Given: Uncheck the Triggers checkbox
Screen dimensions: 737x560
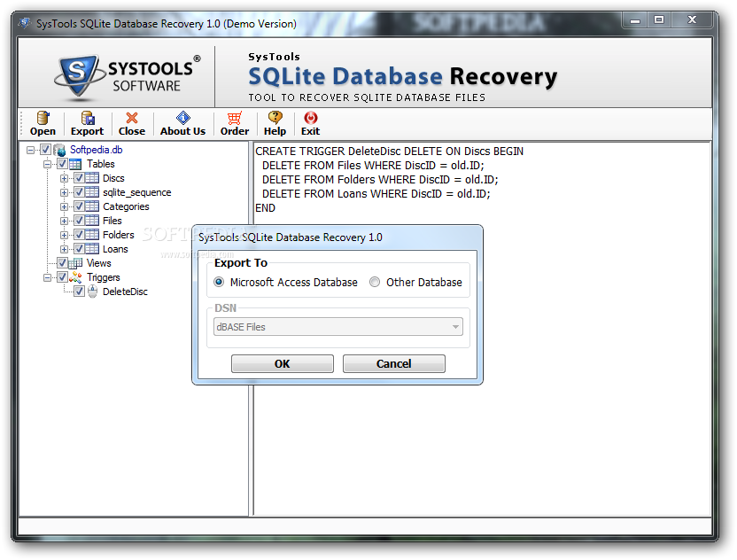Looking at the screenshot, I should click(x=62, y=277).
